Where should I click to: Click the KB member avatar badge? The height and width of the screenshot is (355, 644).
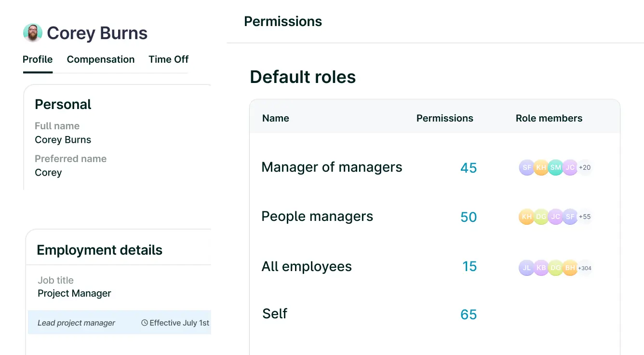click(541, 268)
